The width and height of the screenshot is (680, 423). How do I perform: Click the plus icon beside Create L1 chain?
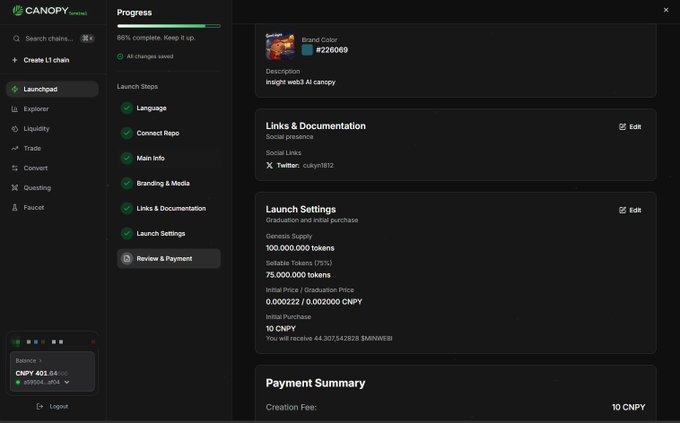(x=14, y=60)
